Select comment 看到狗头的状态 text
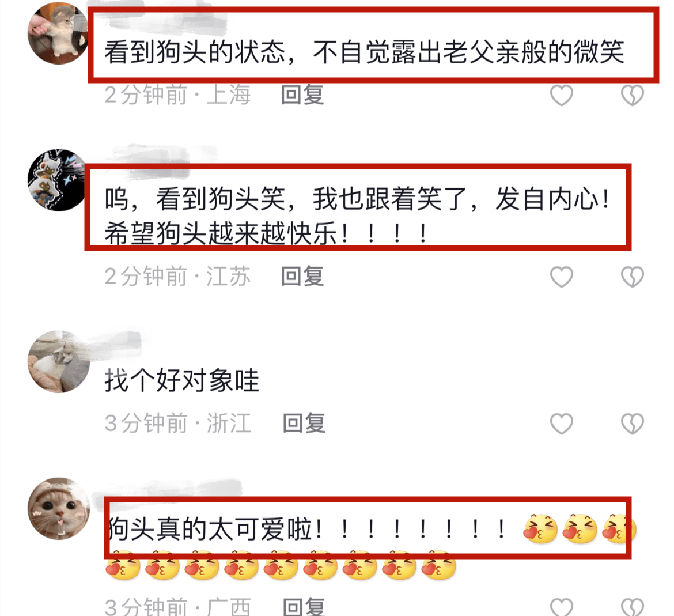The image size is (674, 616). [365, 52]
